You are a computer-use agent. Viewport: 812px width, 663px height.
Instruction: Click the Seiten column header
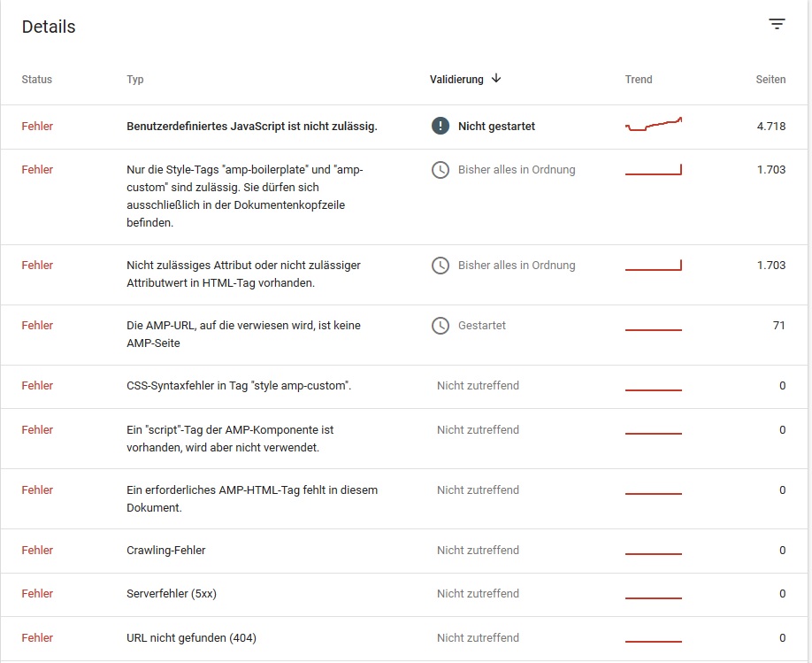pos(770,80)
